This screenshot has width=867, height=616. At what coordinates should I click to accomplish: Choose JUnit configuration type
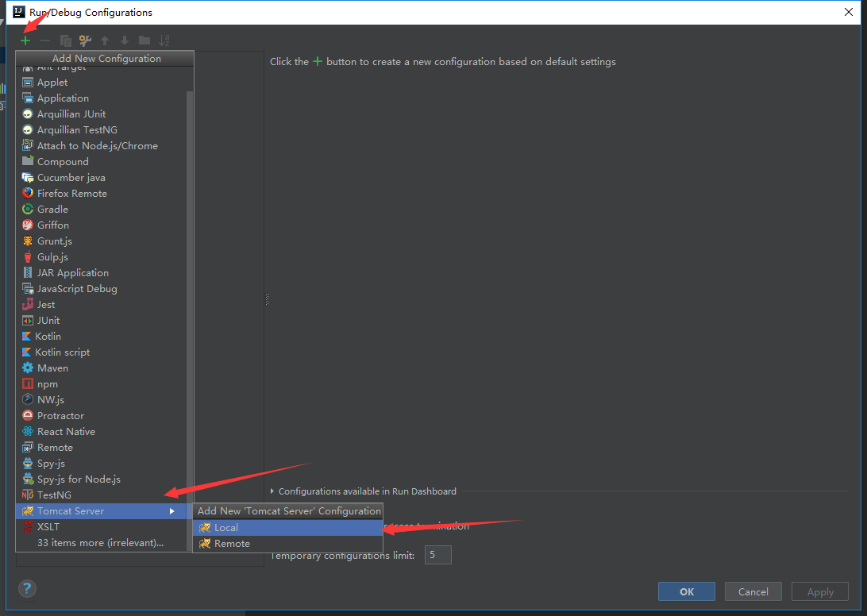[102, 320]
